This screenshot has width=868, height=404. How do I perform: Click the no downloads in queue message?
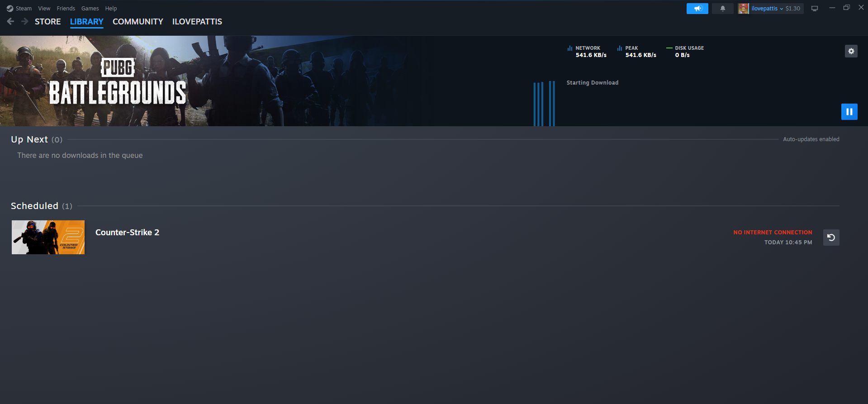tap(80, 155)
